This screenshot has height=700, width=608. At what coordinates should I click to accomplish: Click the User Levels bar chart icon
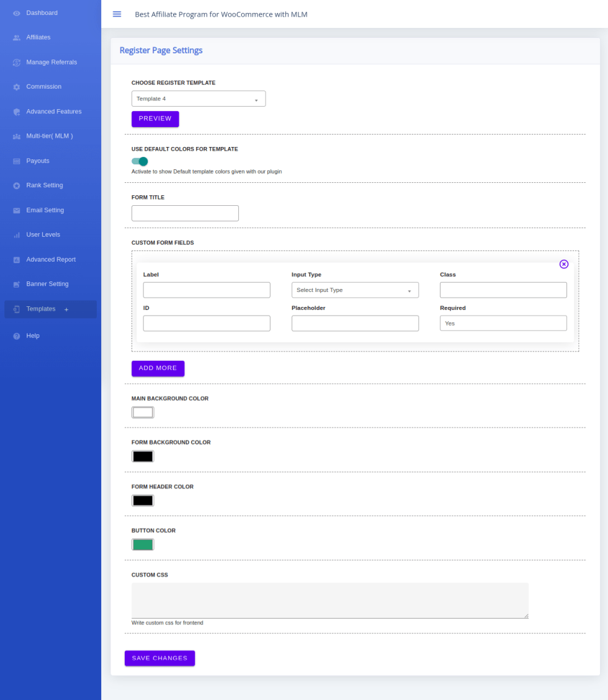[x=17, y=235]
